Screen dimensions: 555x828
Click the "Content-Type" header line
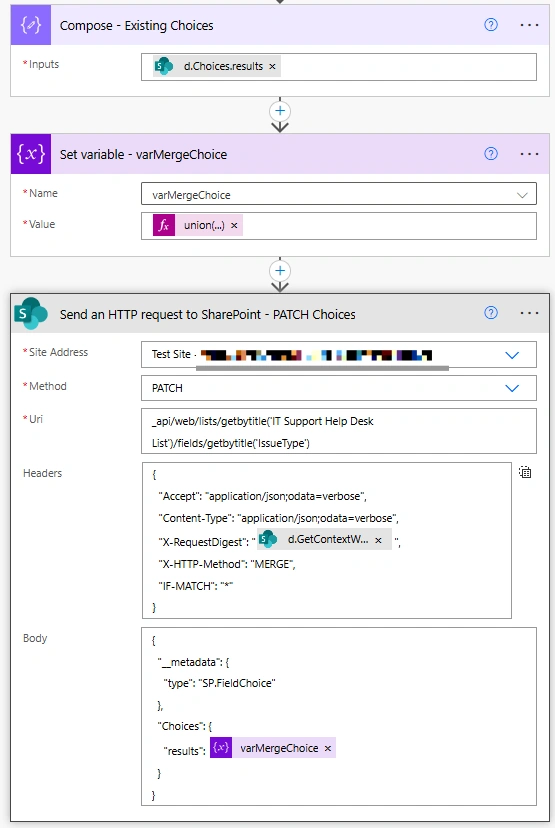pyautogui.click(x=278, y=518)
